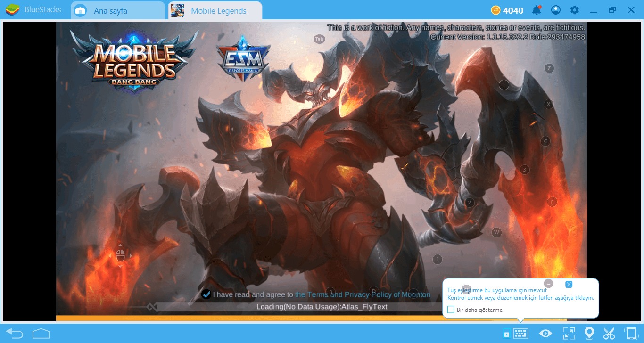Restore down the BlueStacks window

pos(612,10)
